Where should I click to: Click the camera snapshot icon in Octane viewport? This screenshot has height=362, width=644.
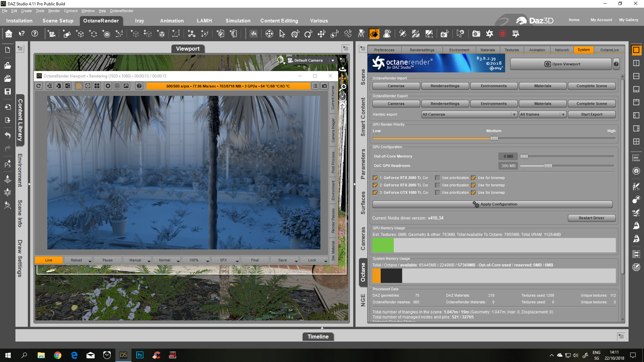coord(324,86)
